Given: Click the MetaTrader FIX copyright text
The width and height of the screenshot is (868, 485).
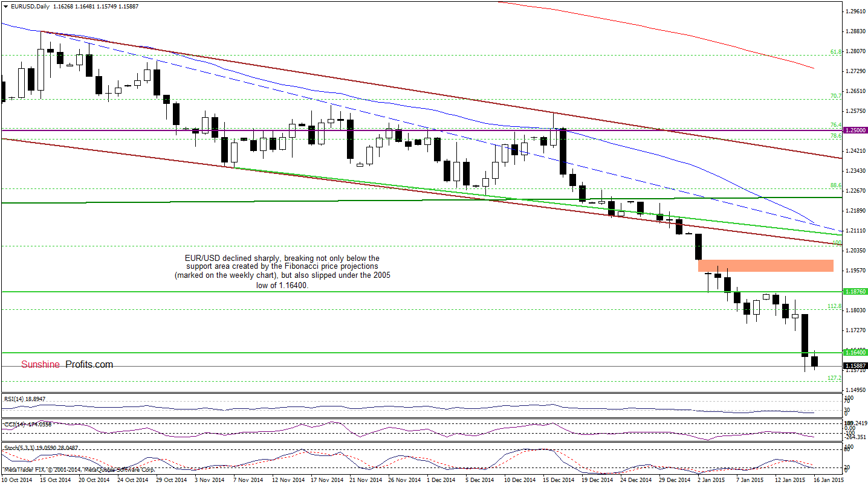Looking at the screenshot, I should (x=79, y=469).
